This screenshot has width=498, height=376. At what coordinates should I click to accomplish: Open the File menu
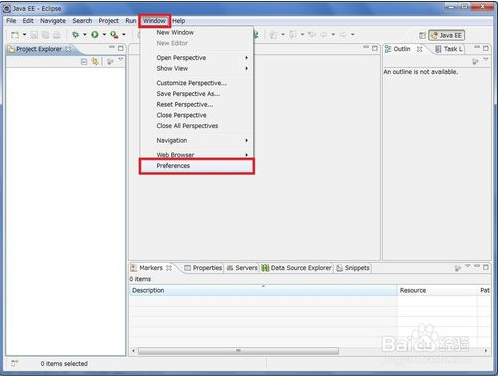(x=11, y=21)
